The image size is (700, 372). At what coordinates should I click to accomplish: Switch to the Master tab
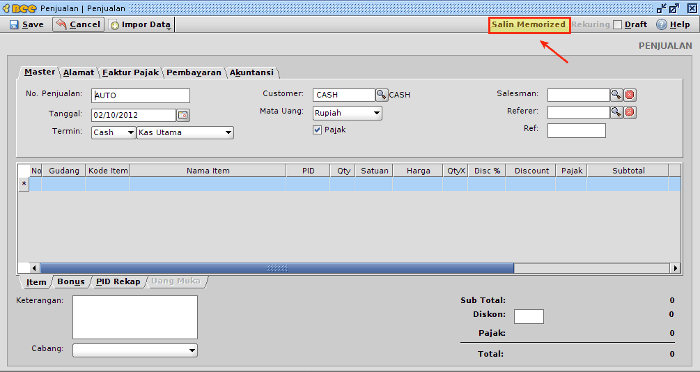(x=39, y=72)
